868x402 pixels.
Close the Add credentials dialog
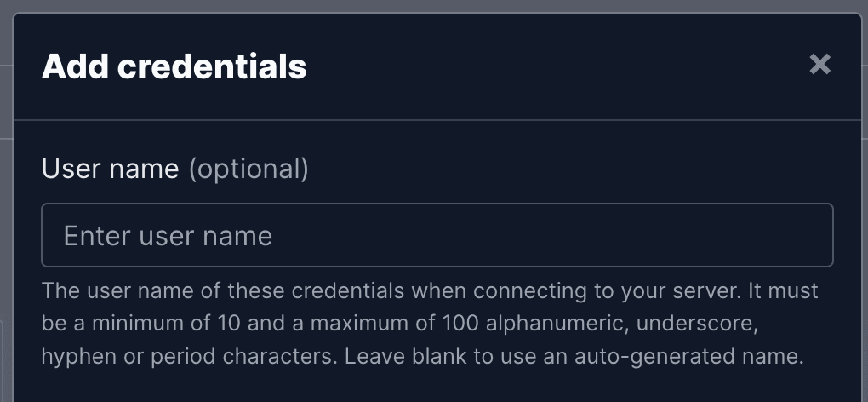point(819,64)
